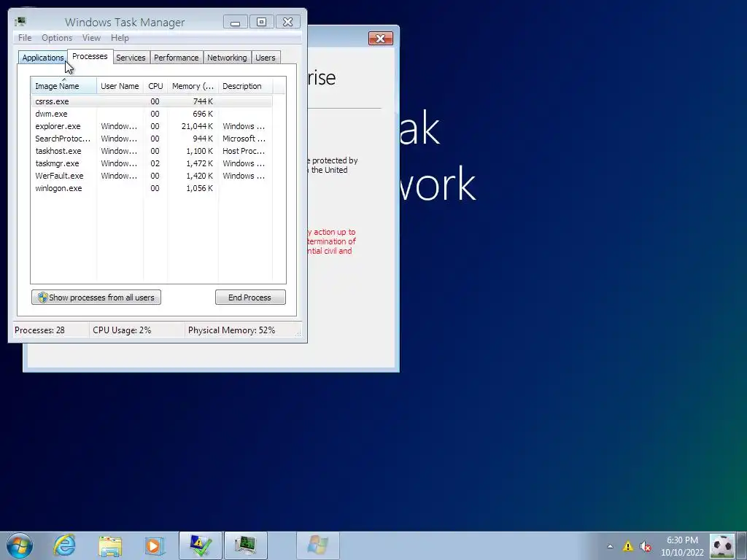Click the Windows flag taskbar icon

318,545
